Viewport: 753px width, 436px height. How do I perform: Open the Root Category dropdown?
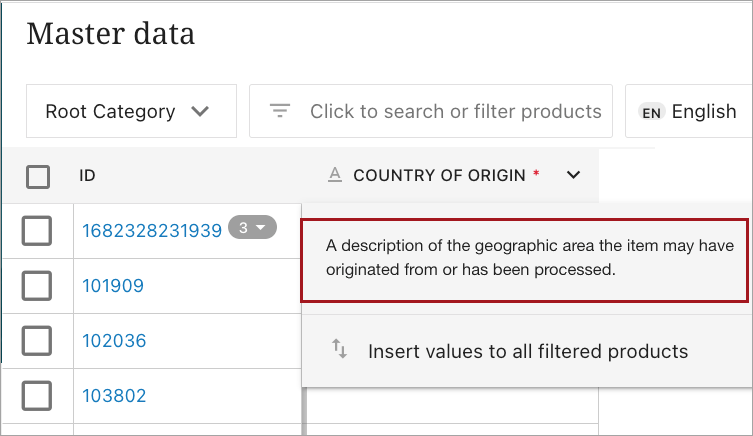[128, 111]
